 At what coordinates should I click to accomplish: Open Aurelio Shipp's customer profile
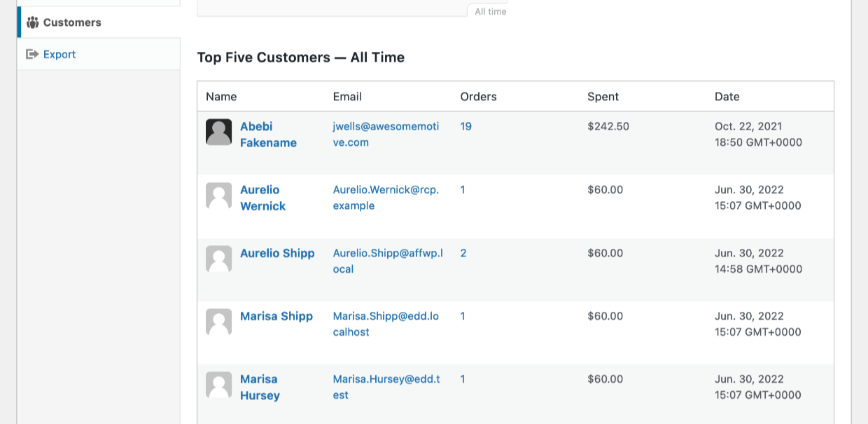tap(277, 253)
